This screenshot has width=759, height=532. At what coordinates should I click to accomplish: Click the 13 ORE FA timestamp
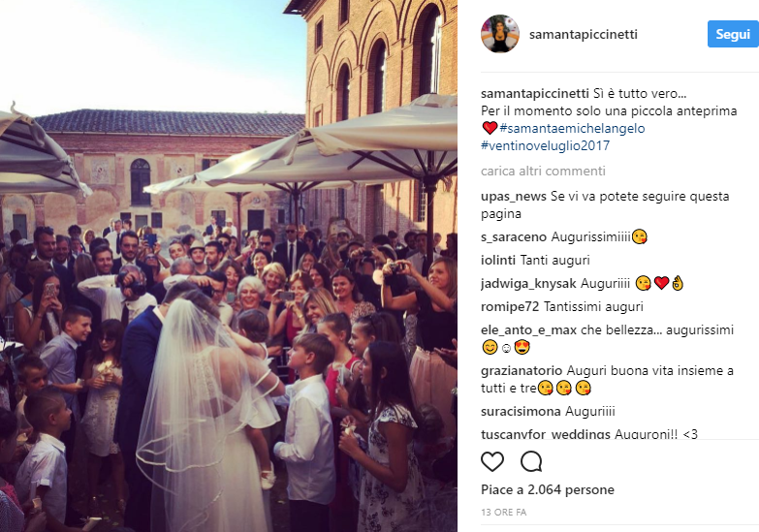tap(503, 513)
